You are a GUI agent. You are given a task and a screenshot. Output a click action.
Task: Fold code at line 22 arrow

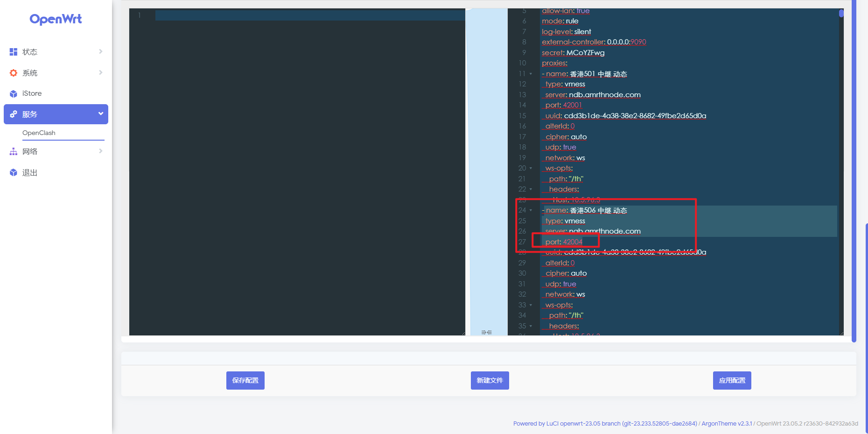pos(531,189)
